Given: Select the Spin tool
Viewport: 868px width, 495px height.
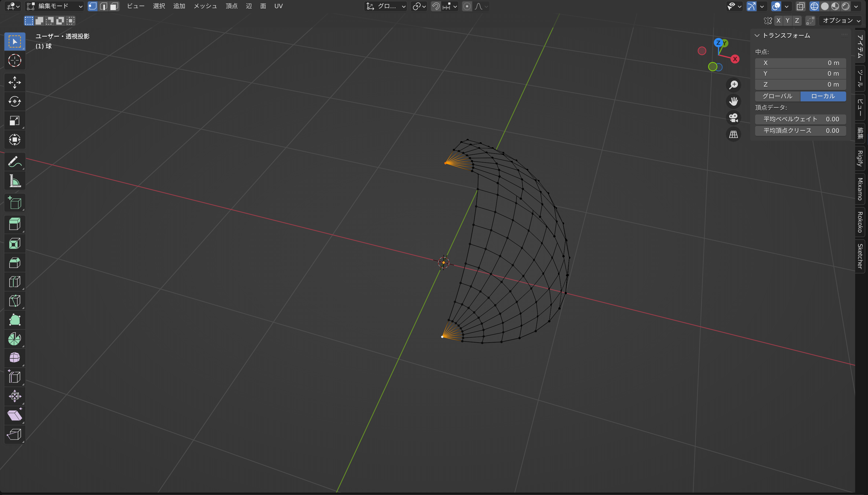Looking at the screenshot, I should click(x=15, y=339).
